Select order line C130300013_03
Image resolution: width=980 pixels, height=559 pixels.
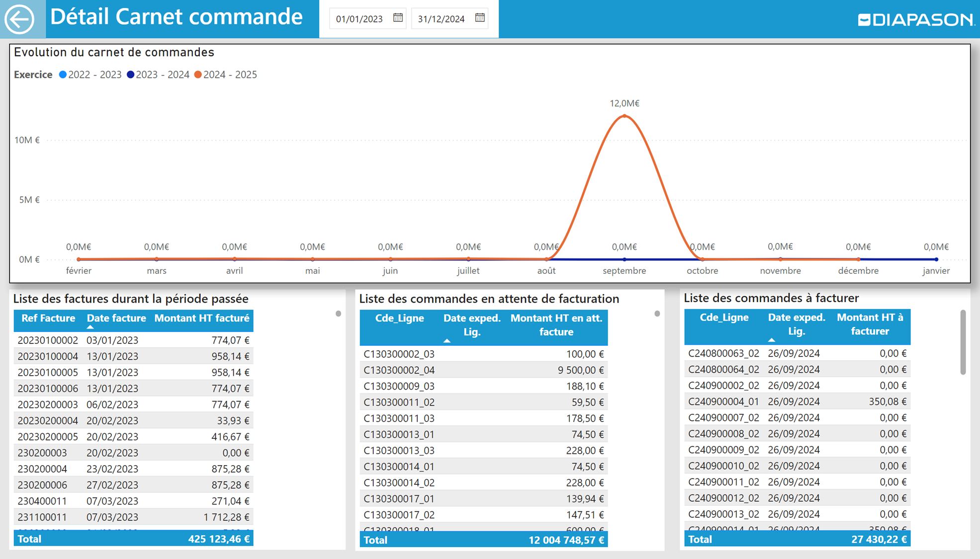(x=483, y=451)
